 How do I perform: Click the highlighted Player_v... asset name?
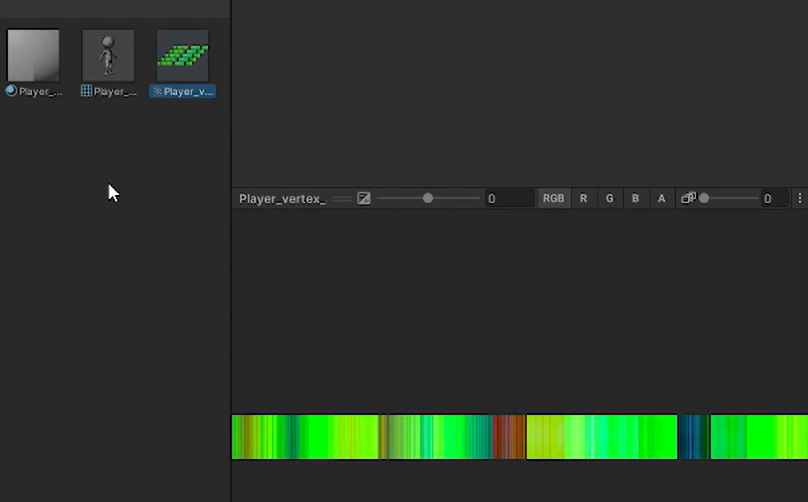[188, 92]
